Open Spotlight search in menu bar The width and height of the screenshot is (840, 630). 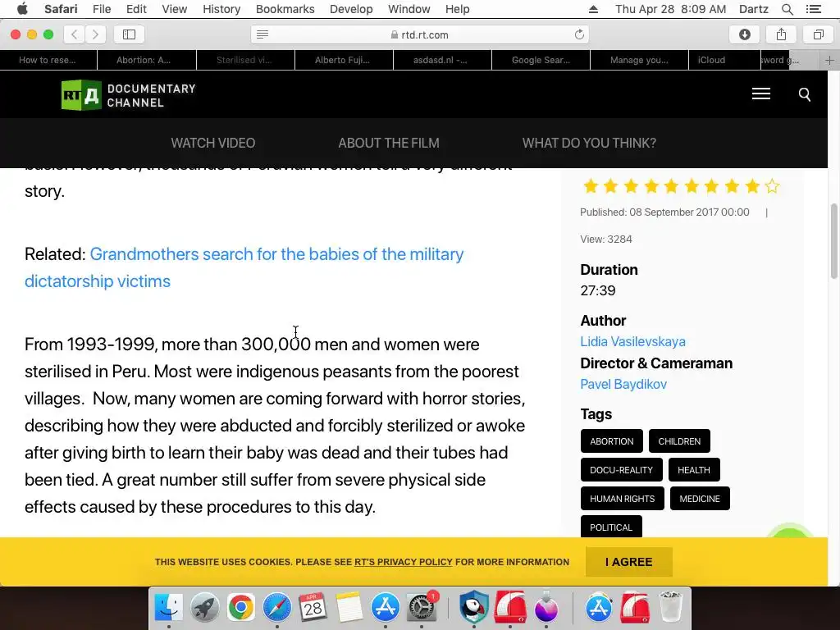pos(787,9)
